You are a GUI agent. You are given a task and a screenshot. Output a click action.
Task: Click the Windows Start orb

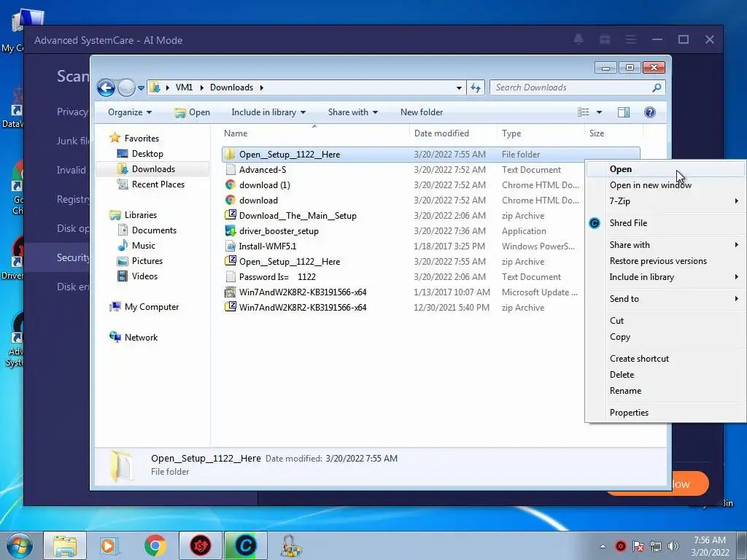(x=20, y=545)
